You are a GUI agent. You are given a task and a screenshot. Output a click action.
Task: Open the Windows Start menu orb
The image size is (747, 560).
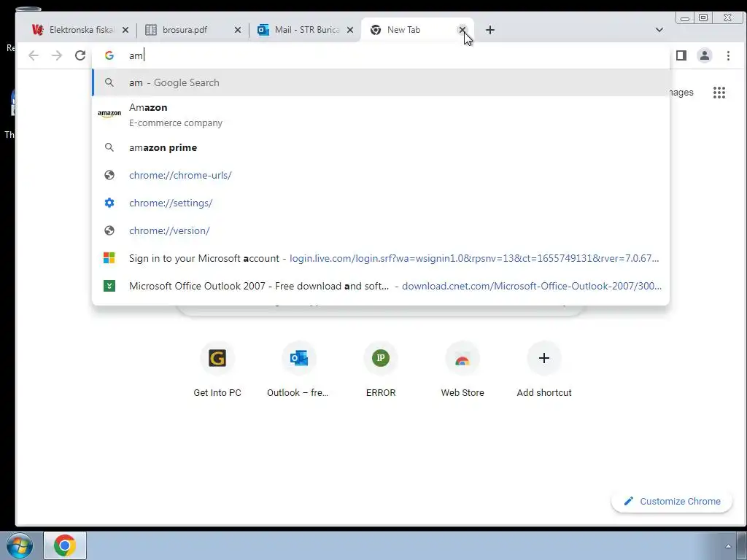point(19,545)
